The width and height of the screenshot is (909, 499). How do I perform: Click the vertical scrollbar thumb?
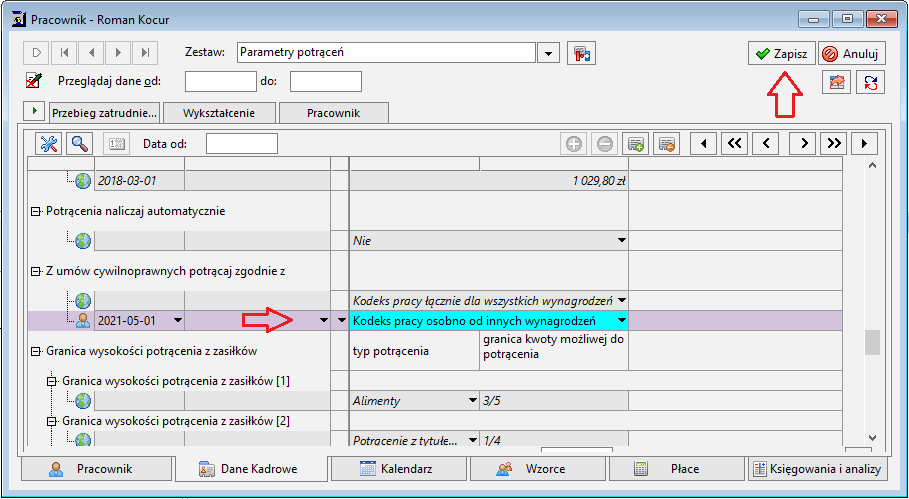tap(872, 343)
